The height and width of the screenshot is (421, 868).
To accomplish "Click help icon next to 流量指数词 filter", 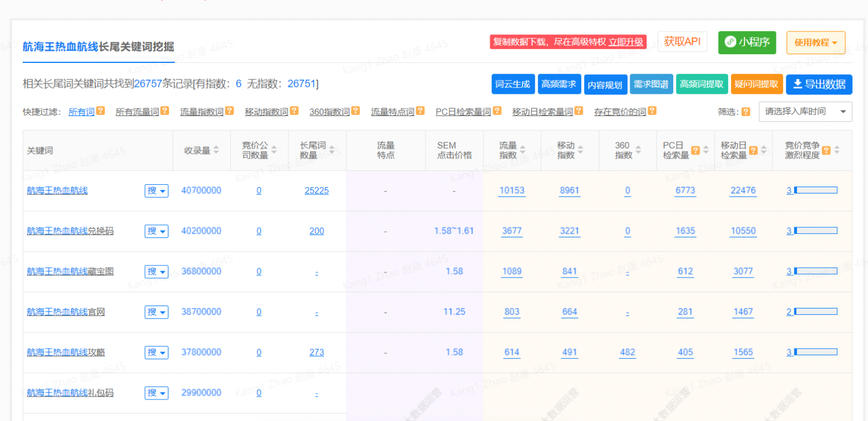I will pyautogui.click(x=230, y=110).
